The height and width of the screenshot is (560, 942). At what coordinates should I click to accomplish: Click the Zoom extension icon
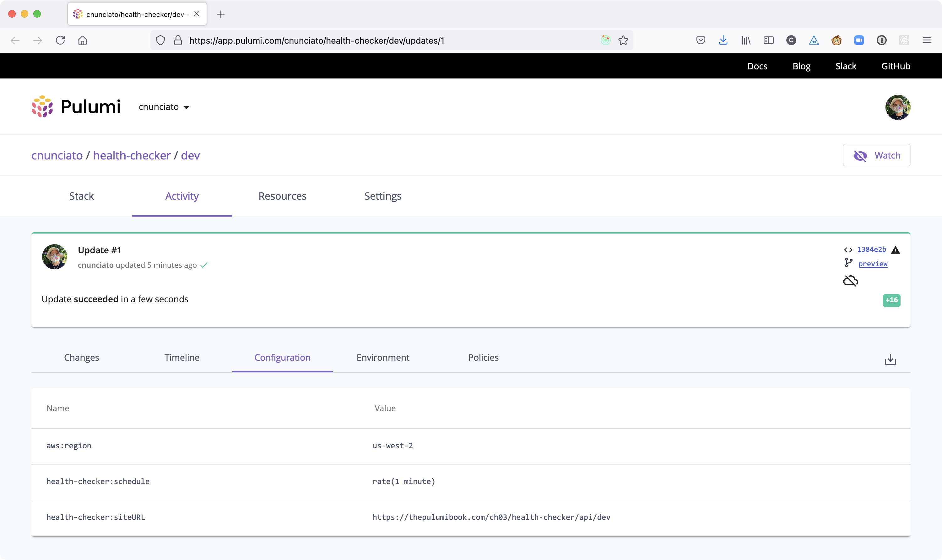(x=859, y=40)
